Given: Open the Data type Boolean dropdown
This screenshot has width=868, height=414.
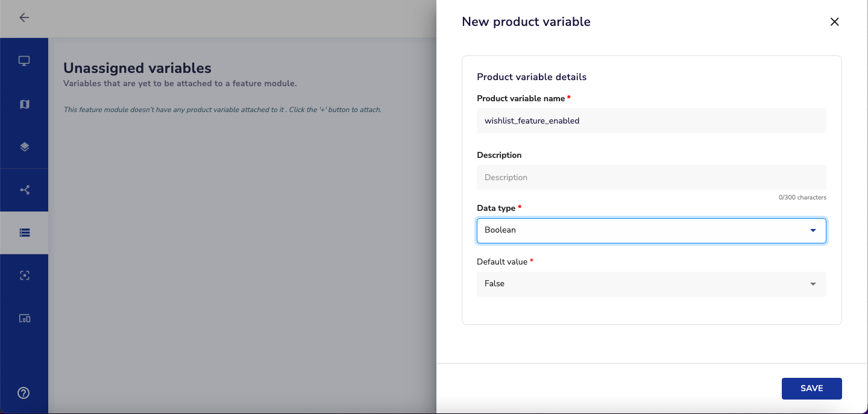Looking at the screenshot, I should tap(651, 230).
